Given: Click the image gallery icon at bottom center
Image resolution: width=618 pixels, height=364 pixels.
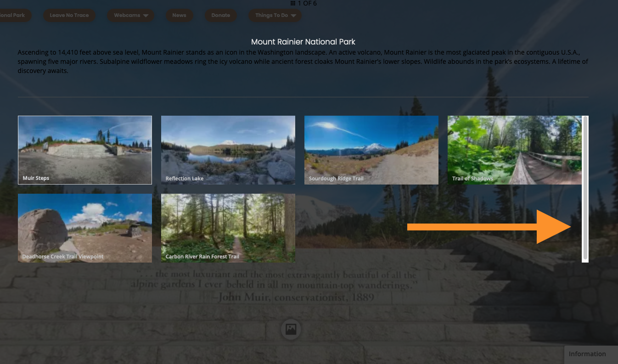Looking at the screenshot, I should pyautogui.click(x=291, y=329).
